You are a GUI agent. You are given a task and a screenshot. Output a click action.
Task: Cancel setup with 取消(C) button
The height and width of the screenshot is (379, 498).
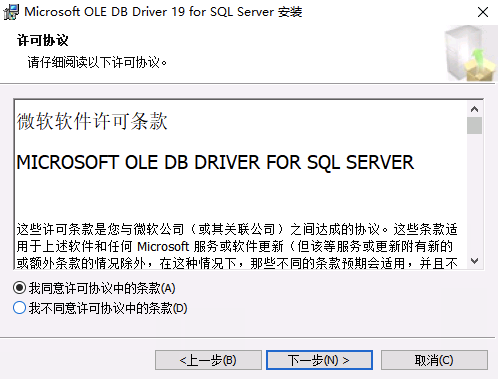(x=434, y=360)
